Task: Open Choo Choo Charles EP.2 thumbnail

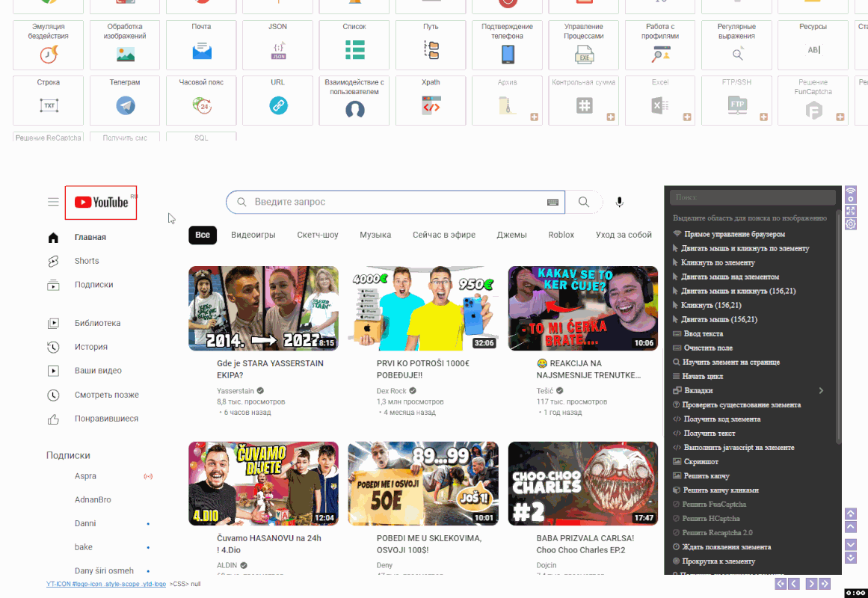Action: coord(583,484)
